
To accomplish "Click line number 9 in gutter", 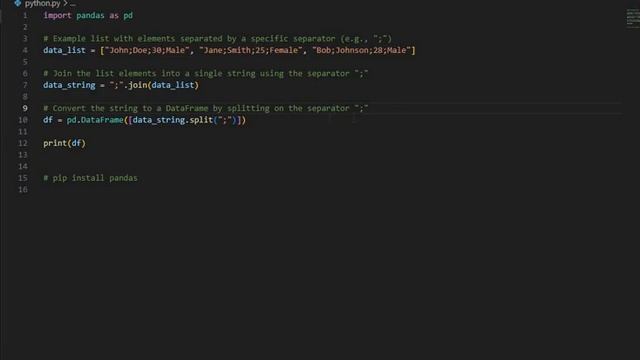I will 25,109.
